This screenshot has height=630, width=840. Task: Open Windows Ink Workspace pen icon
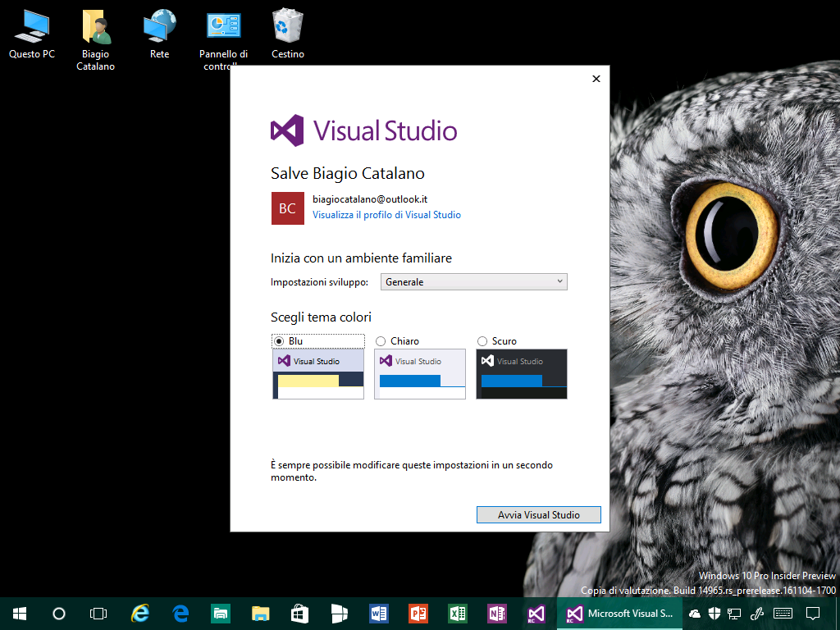point(757,614)
